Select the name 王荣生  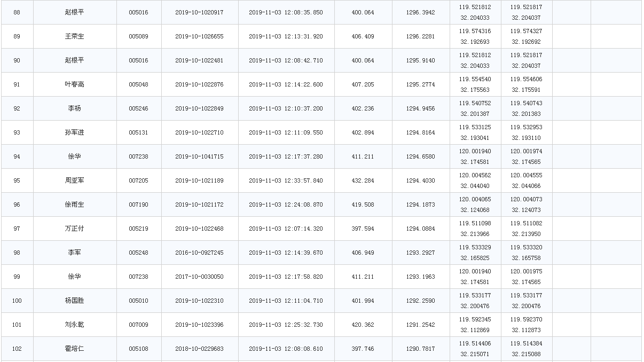click(x=74, y=36)
